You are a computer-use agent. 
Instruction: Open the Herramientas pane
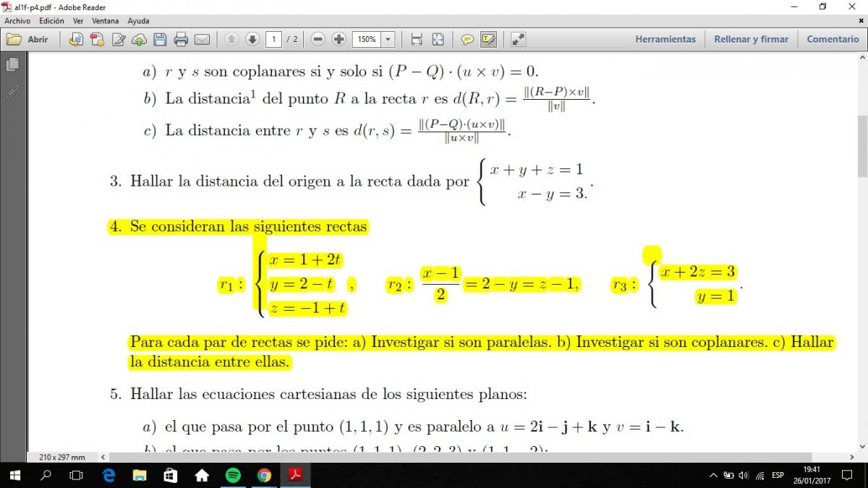click(665, 40)
